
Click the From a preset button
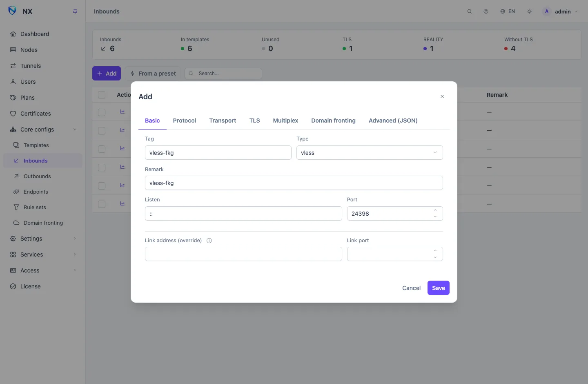click(153, 74)
